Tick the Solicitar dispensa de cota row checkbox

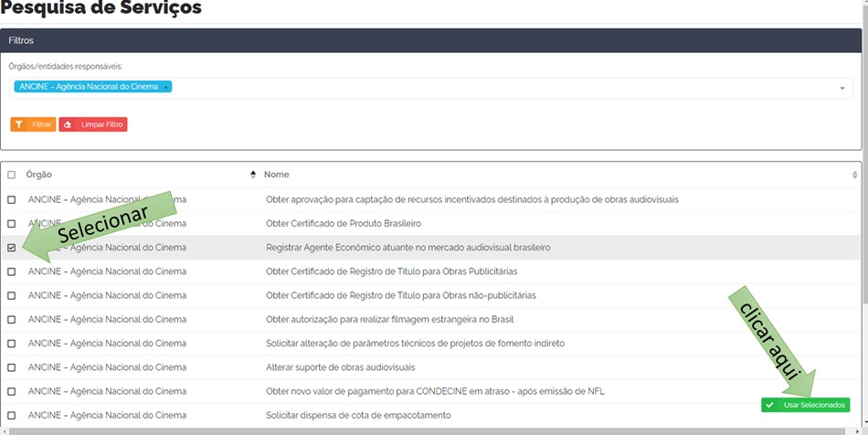[12, 416]
